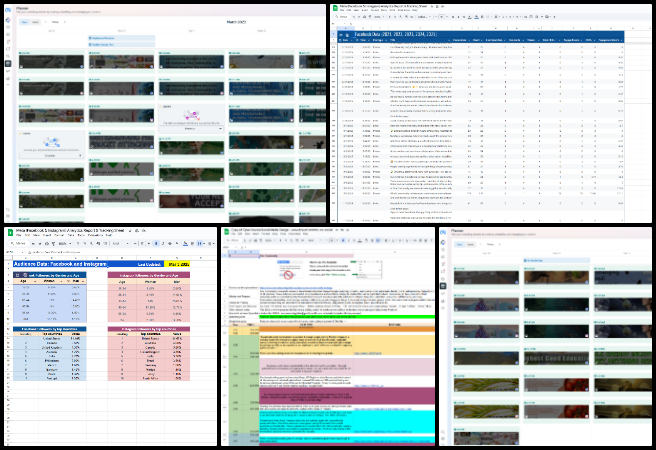Viewport: 656px width, 450px height.
Task: Toggle bold in the Audience Data sheet toolbar
Action: [156, 243]
